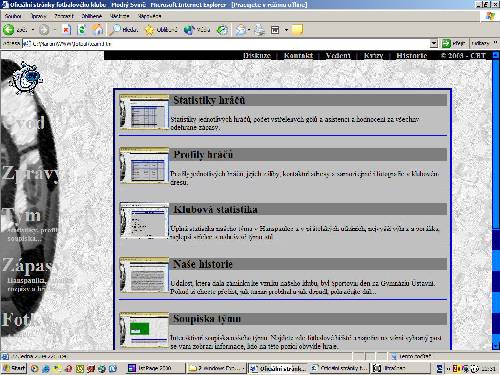Open the Oblíbené menu
500x375 pixels.
(92, 16)
